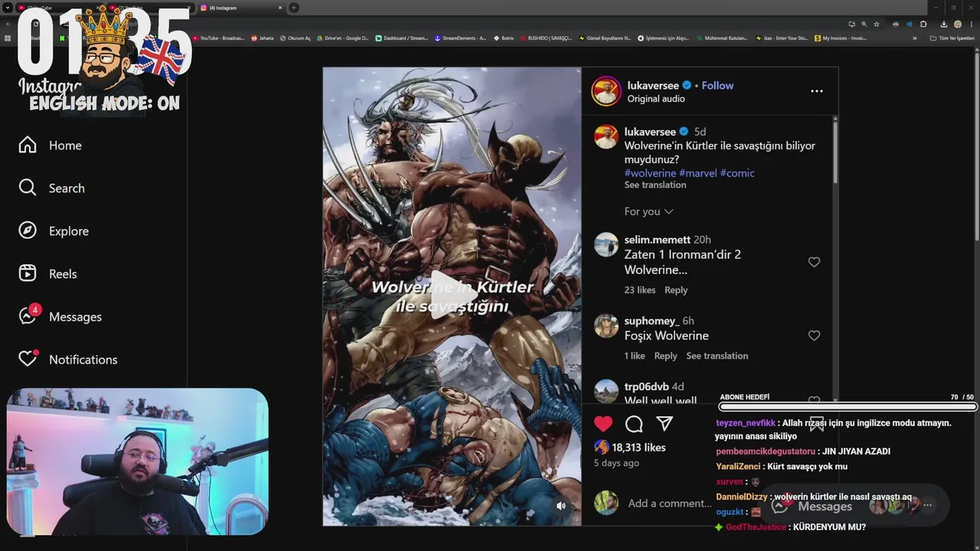
Task: Close the Instagram browser tab
Action: pos(280,8)
